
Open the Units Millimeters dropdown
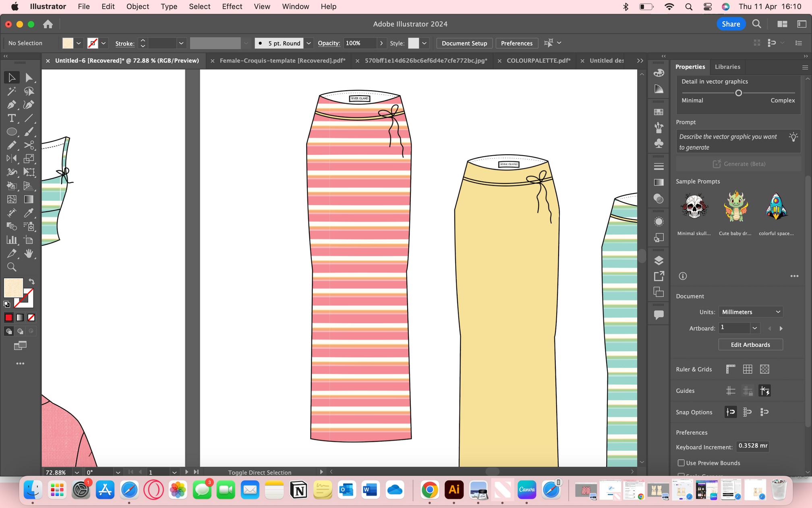click(x=751, y=312)
